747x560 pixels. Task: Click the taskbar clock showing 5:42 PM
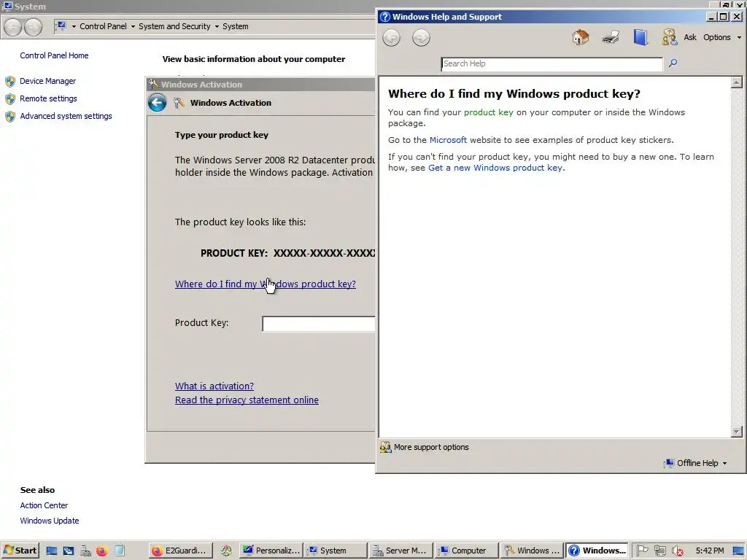pyautogui.click(x=709, y=551)
